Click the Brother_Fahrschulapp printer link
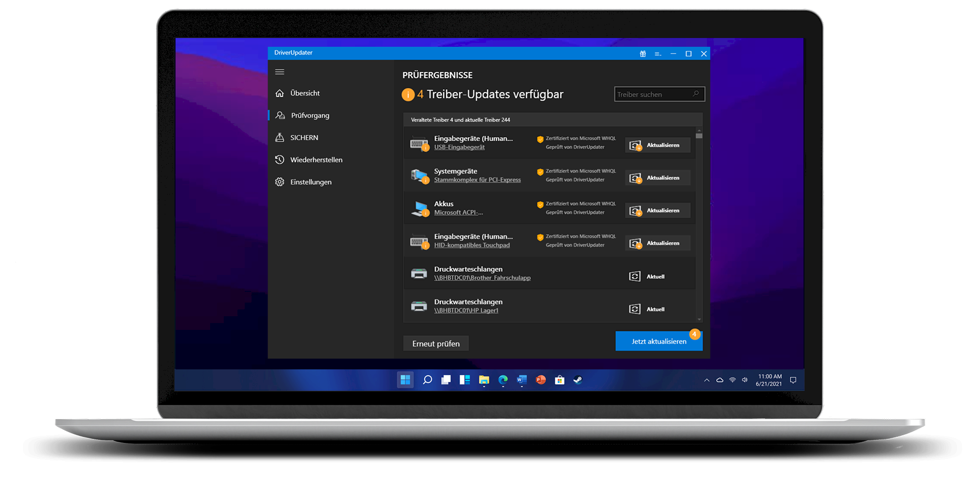 [482, 278]
